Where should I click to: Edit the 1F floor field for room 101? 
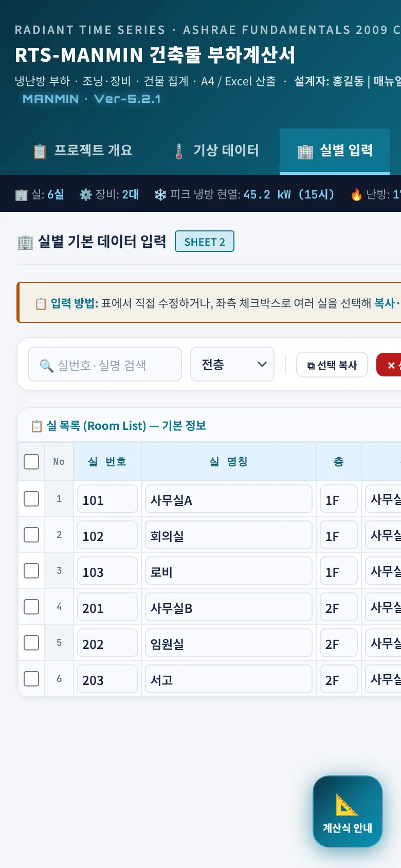pyautogui.click(x=338, y=499)
